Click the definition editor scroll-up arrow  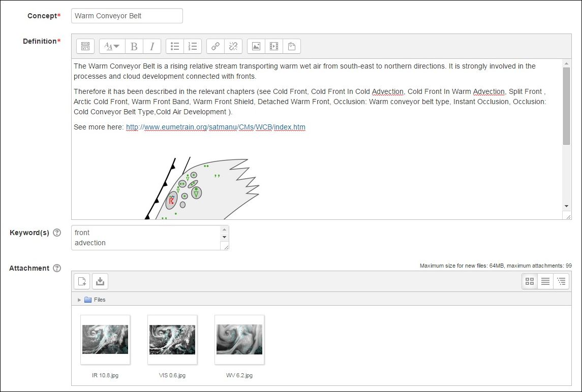tap(566, 63)
